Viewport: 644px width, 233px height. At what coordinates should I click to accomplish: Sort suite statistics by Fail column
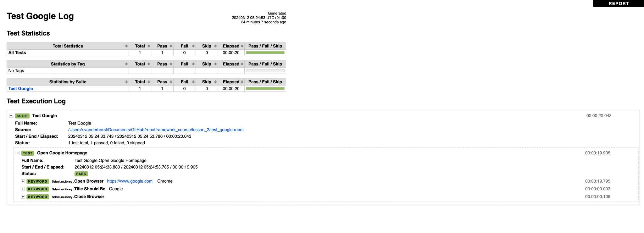tap(185, 82)
